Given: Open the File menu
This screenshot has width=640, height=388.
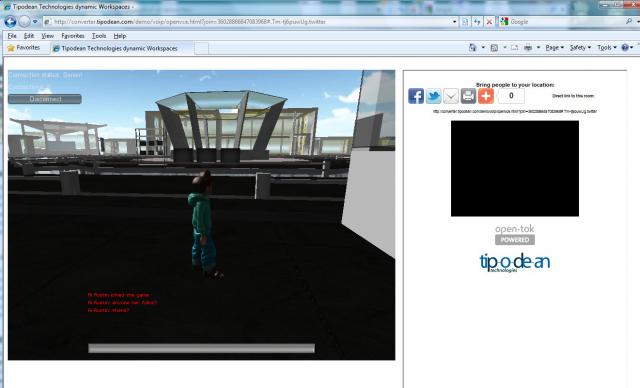Looking at the screenshot, I should pyautogui.click(x=12, y=36).
